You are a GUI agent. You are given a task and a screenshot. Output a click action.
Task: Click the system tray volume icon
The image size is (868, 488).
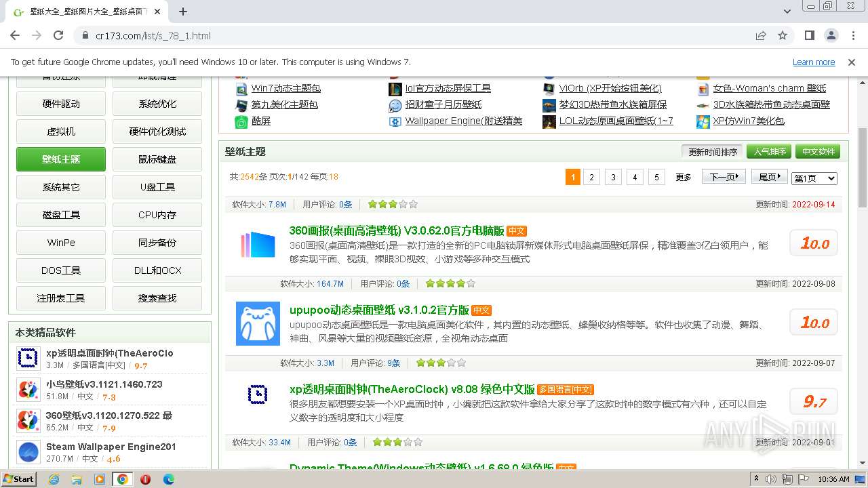click(x=771, y=479)
